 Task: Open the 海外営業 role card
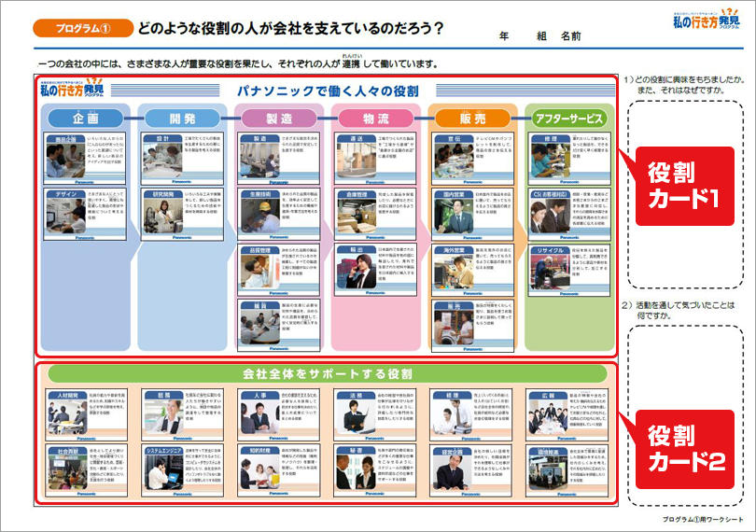(x=472, y=270)
